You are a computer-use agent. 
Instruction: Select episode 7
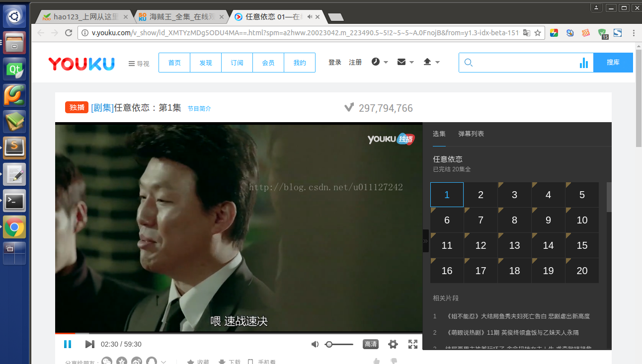tap(481, 220)
